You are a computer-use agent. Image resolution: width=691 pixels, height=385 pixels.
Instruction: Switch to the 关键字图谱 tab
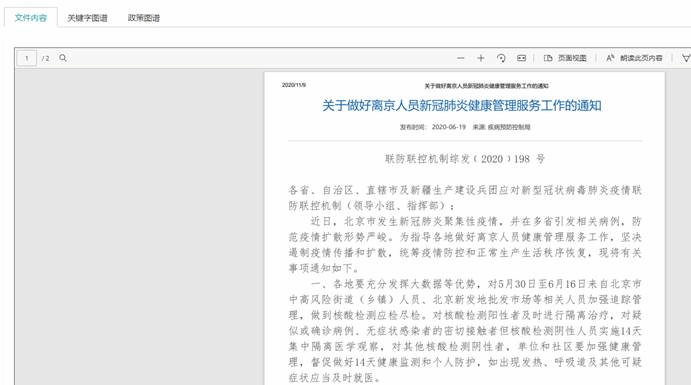pos(87,18)
